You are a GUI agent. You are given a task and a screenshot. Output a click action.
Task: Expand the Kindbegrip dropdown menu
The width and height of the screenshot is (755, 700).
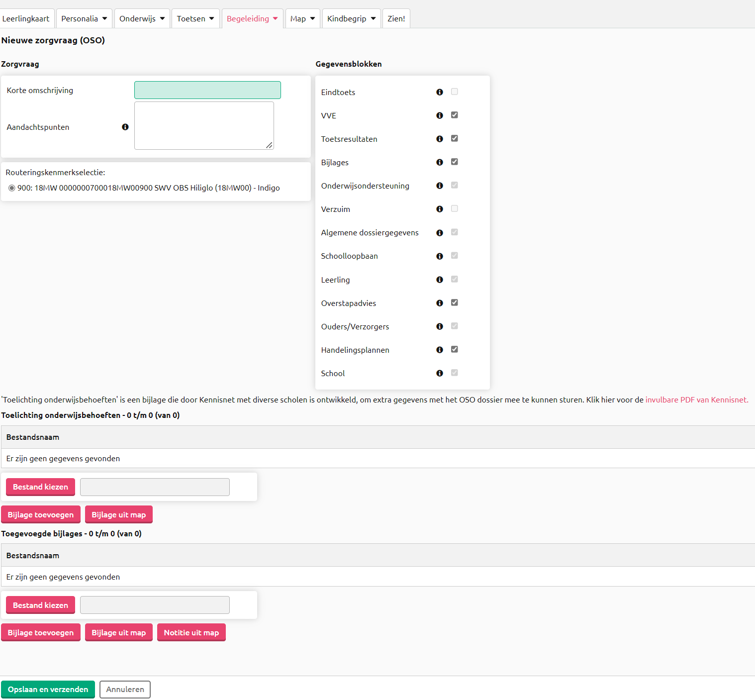click(352, 19)
